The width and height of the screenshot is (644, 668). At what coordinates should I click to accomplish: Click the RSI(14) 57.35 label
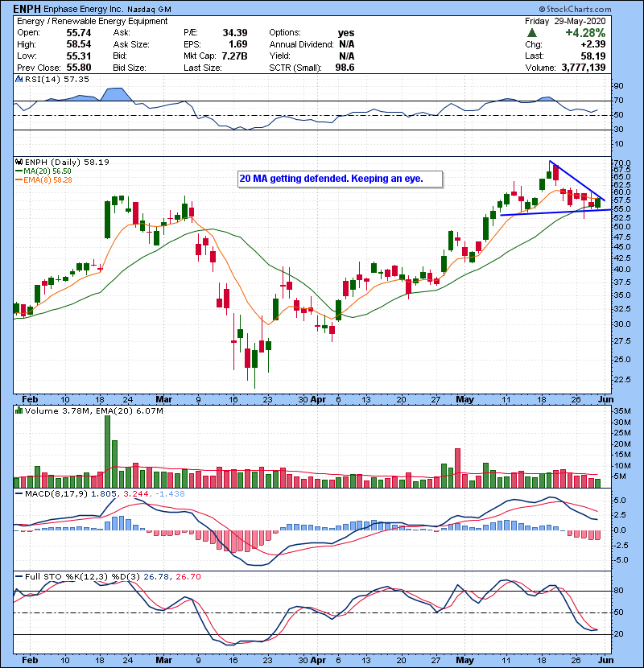click(x=57, y=79)
